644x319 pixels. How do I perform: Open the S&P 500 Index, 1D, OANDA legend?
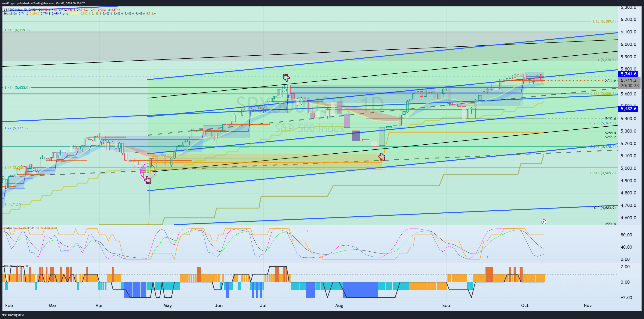pos(21,10)
